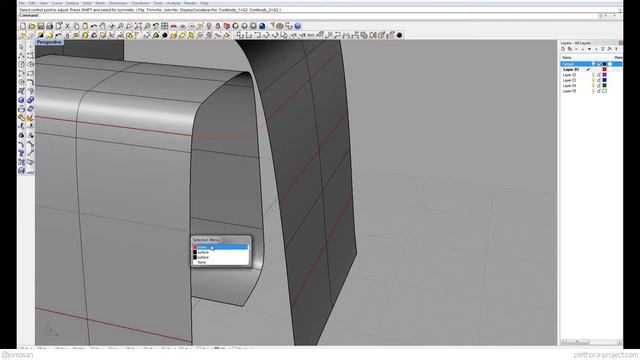Change Layer 01 red color swatch
Image resolution: width=640 pixels, height=360 pixels.
point(604,70)
